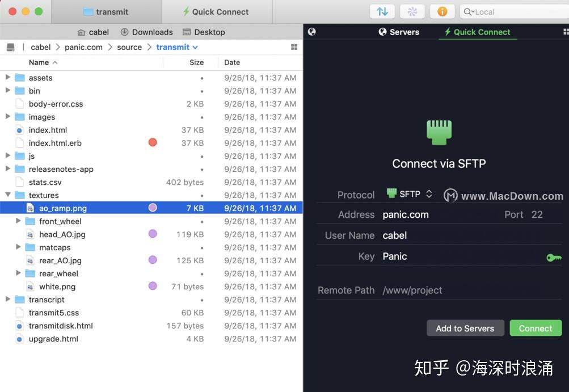Image resolution: width=569 pixels, height=392 pixels.
Task: Expand the matcaps folder
Action: click(x=19, y=247)
